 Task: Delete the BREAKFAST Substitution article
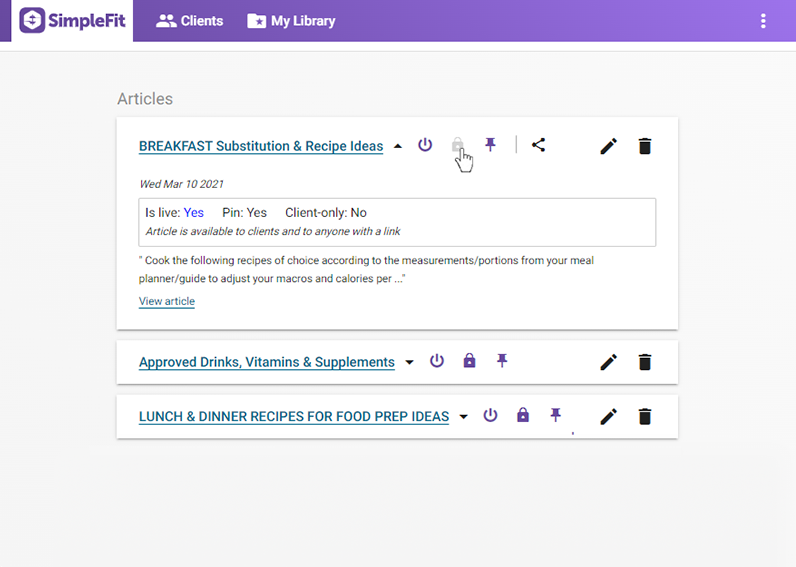[645, 146]
